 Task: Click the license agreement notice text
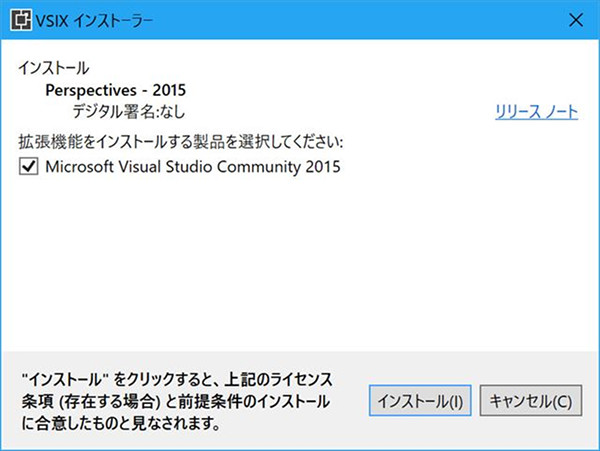(177, 401)
